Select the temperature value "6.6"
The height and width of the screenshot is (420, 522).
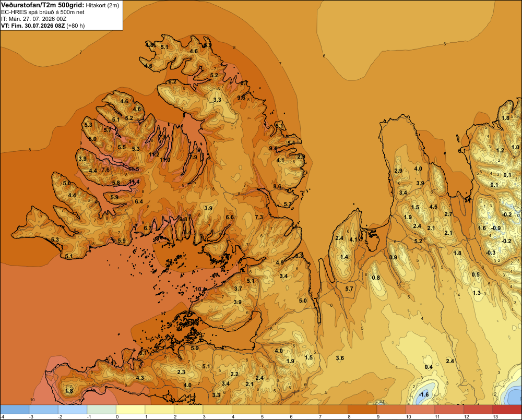(x=230, y=217)
